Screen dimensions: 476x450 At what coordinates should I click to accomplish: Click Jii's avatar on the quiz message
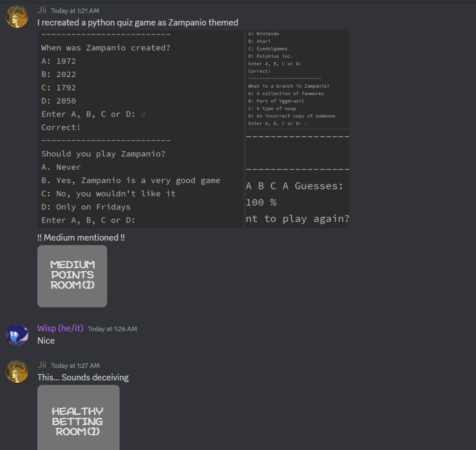pyautogui.click(x=17, y=17)
